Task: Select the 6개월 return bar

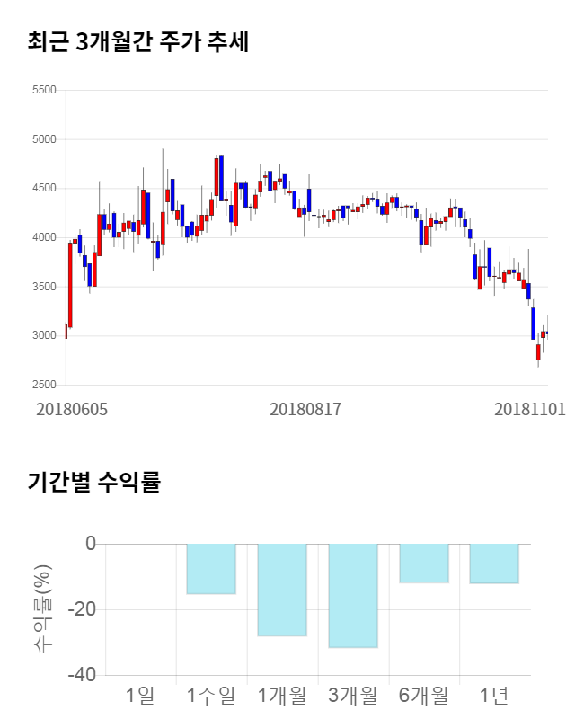Action: (x=424, y=564)
